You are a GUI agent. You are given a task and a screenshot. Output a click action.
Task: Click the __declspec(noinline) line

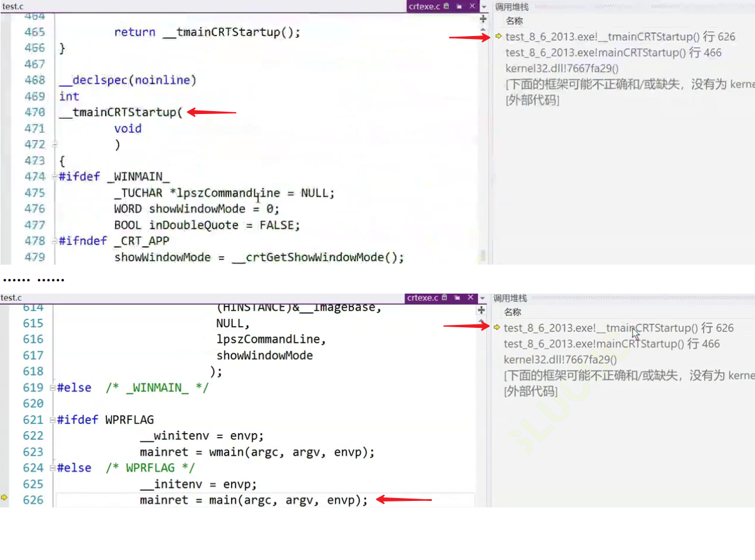(x=128, y=80)
